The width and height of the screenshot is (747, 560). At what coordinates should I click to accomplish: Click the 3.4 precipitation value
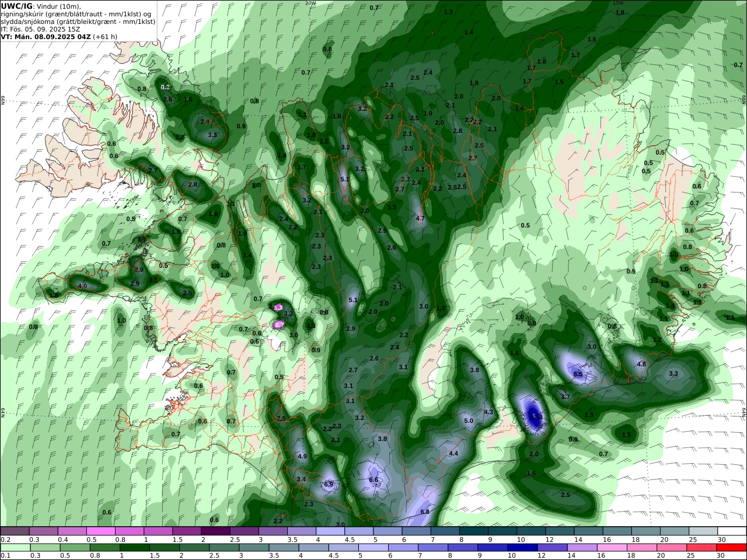[x=301, y=479]
